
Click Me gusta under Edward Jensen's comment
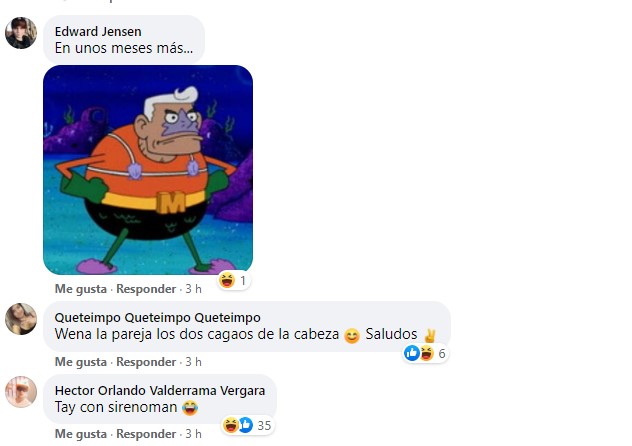click(81, 289)
